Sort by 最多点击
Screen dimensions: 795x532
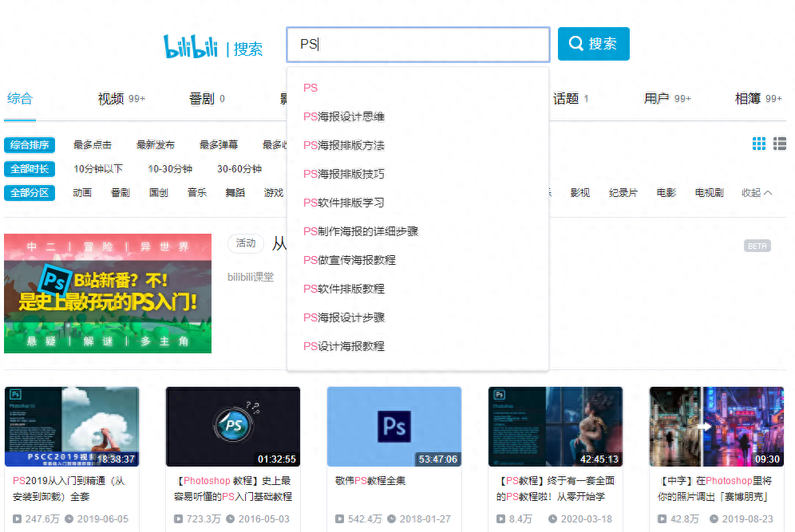(93, 145)
